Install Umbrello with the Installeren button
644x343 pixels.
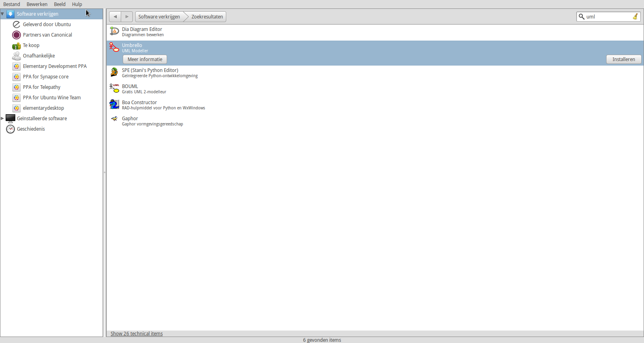[624, 59]
